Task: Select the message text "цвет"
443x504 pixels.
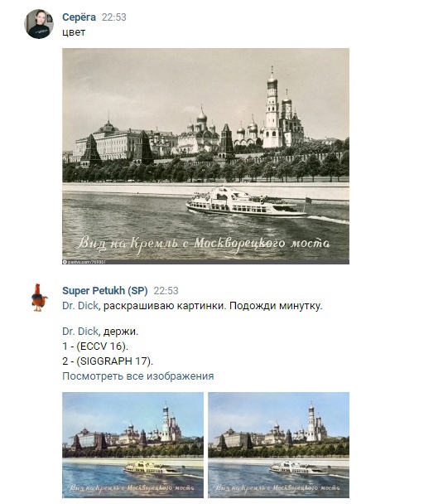Action: (74, 32)
